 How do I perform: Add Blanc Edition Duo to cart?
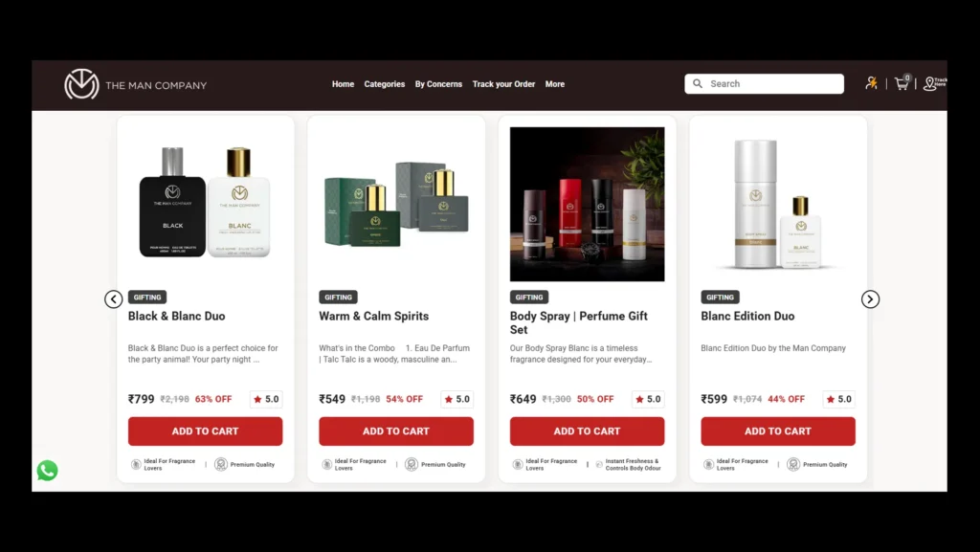777,431
